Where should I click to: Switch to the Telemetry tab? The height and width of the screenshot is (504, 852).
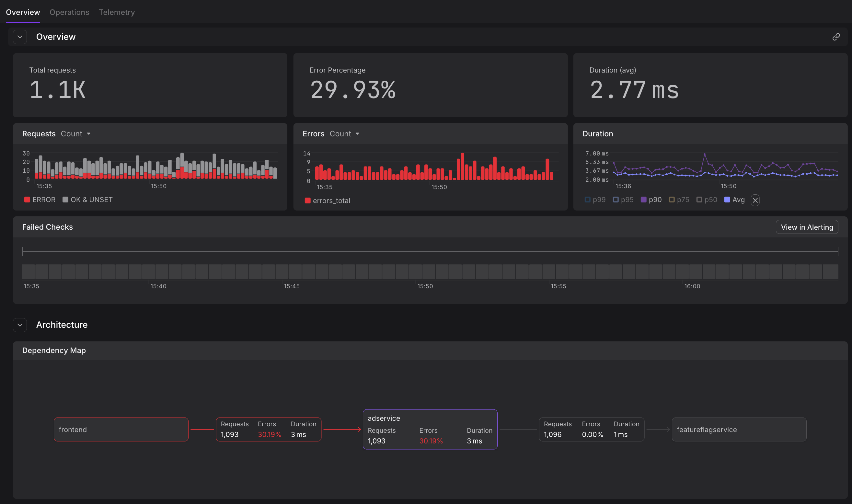click(x=117, y=12)
